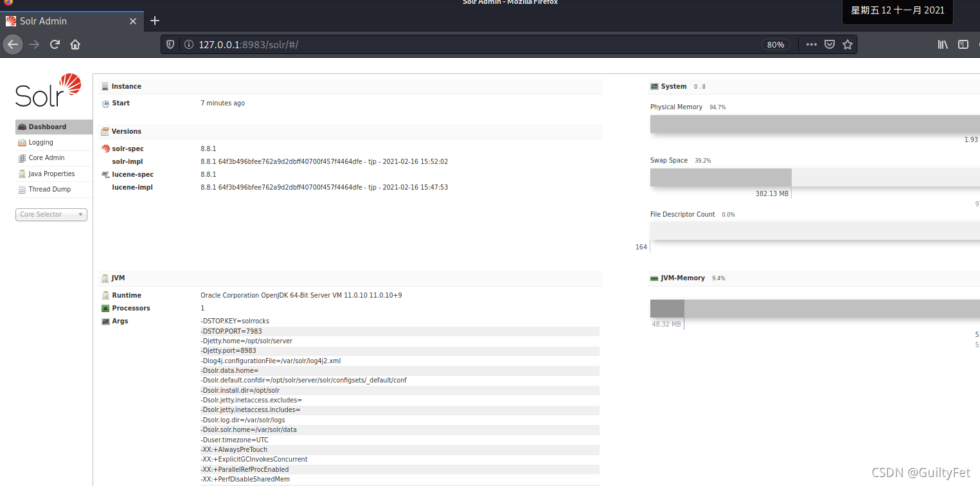This screenshot has width=980, height=486.
Task: Click the solr-impl version string
Action: click(x=324, y=161)
